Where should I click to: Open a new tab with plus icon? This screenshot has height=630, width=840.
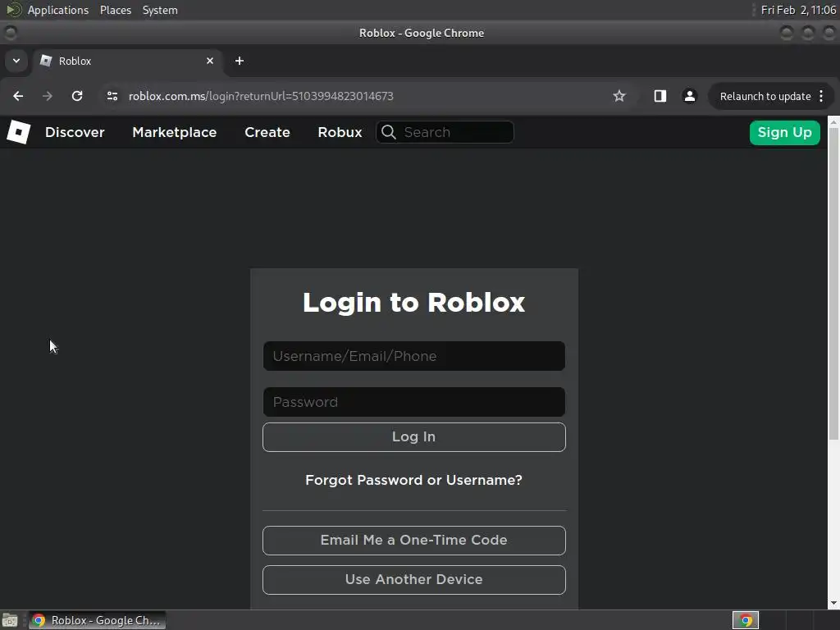tap(240, 61)
